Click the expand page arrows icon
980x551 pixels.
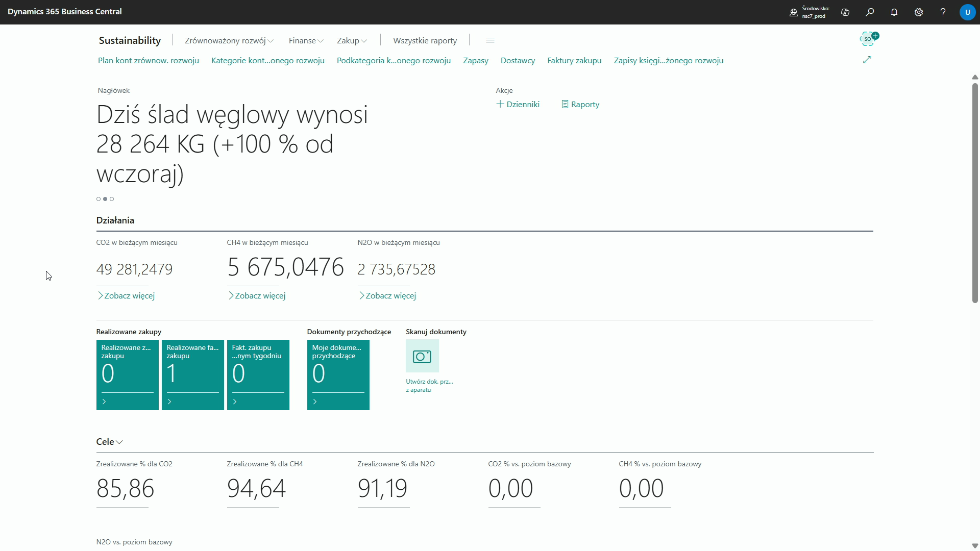point(867,60)
